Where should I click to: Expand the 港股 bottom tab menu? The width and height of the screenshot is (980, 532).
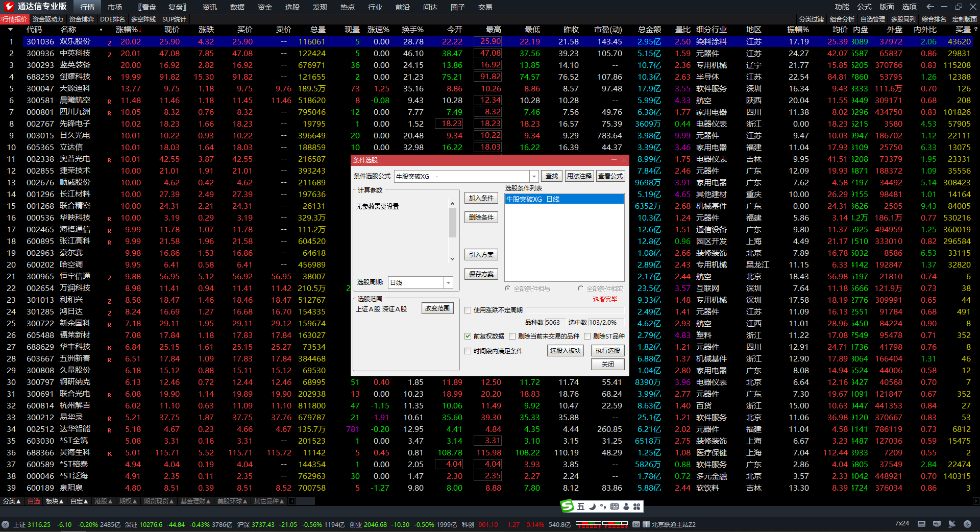click(104, 501)
